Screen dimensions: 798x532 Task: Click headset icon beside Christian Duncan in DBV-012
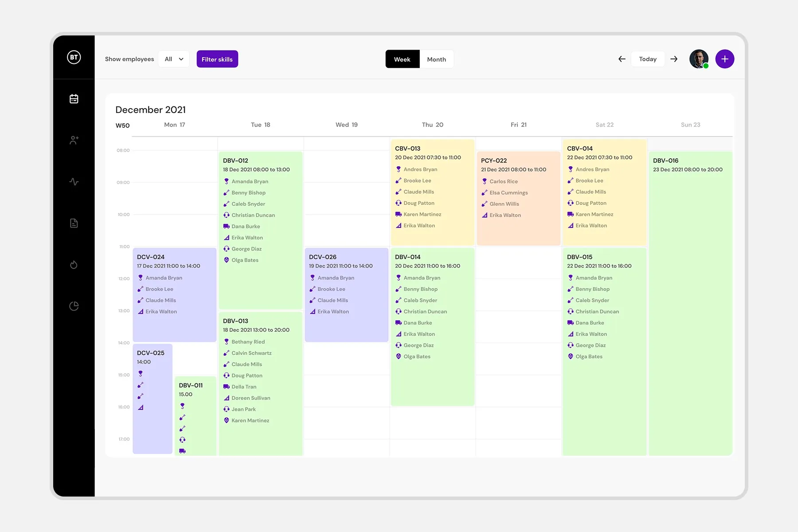click(x=227, y=215)
